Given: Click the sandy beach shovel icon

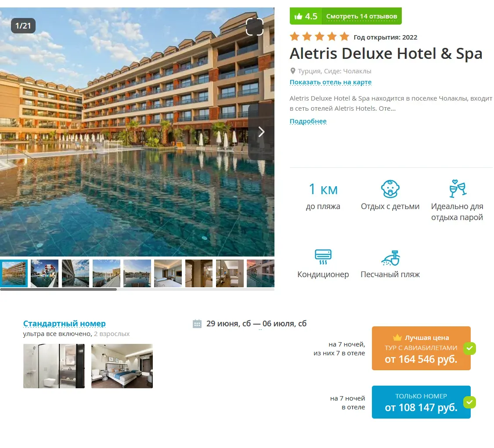Looking at the screenshot, I should [x=391, y=258].
